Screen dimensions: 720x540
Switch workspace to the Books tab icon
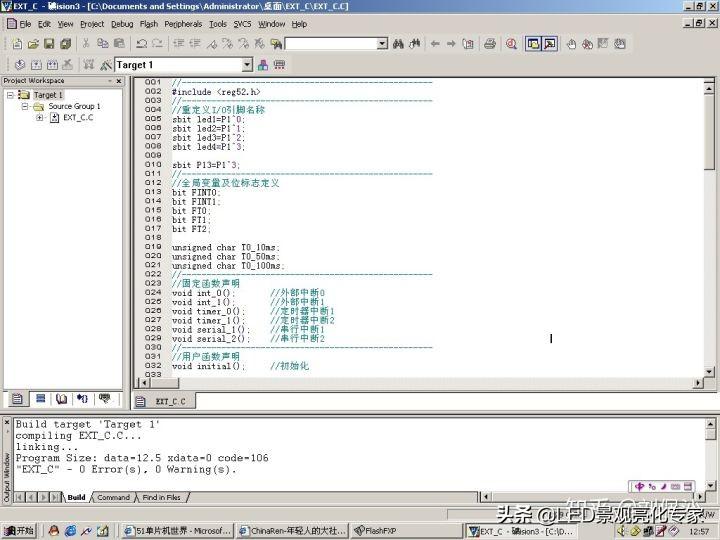(x=62, y=399)
